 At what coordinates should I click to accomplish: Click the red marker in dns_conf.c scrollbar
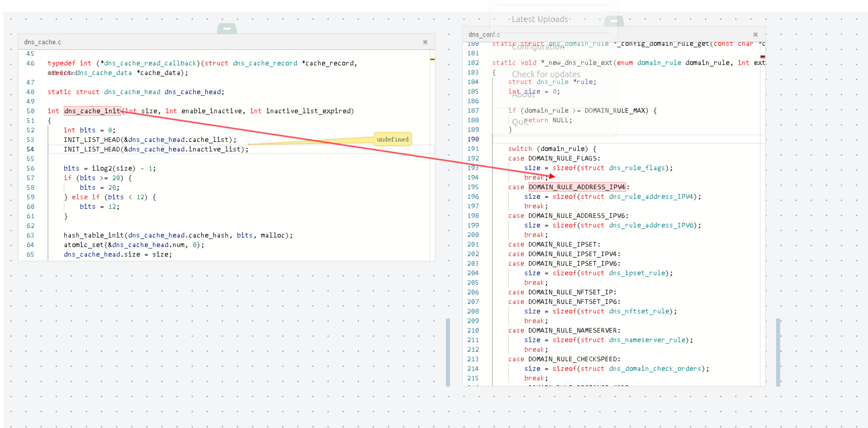coord(762,57)
